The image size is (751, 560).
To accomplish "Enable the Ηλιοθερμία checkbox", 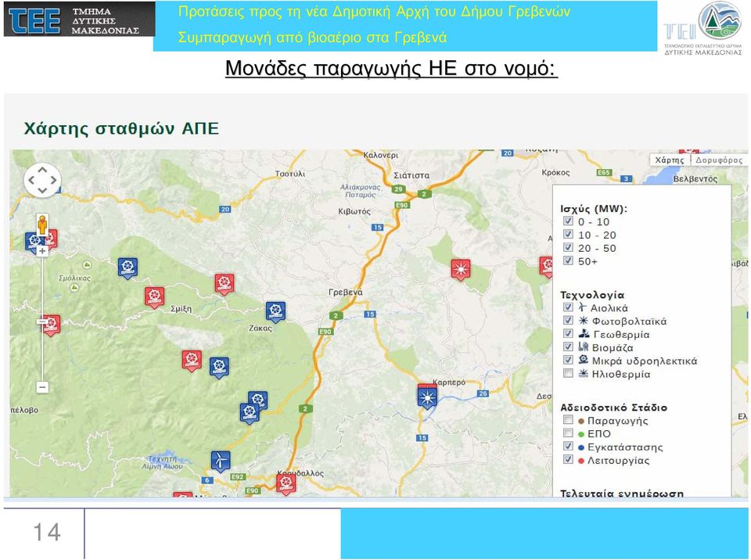I will [x=568, y=373].
